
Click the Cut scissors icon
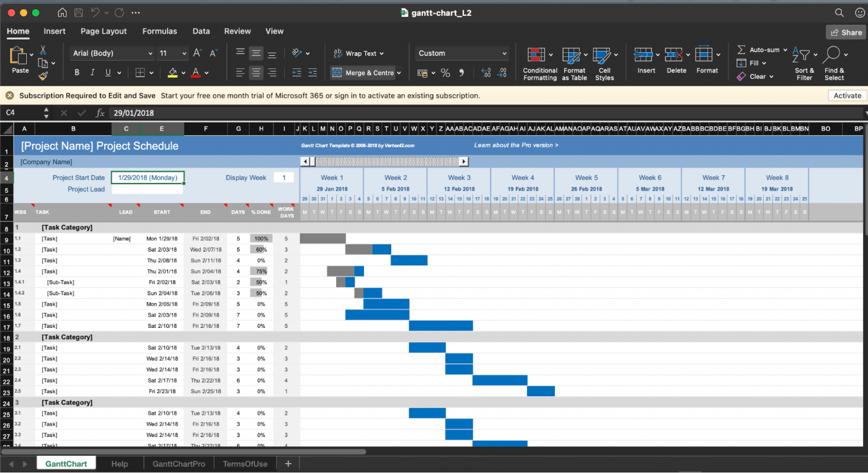click(43, 50)
